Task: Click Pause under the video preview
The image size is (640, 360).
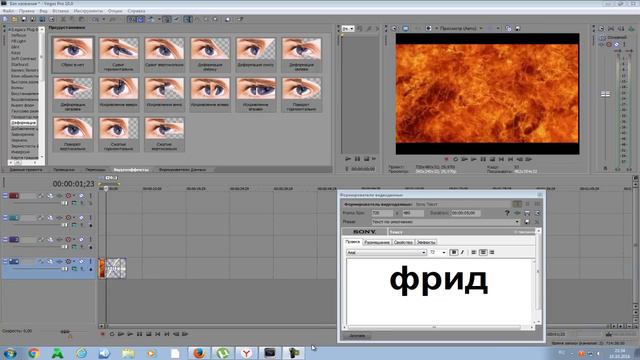Action: (x=483, y=159)
